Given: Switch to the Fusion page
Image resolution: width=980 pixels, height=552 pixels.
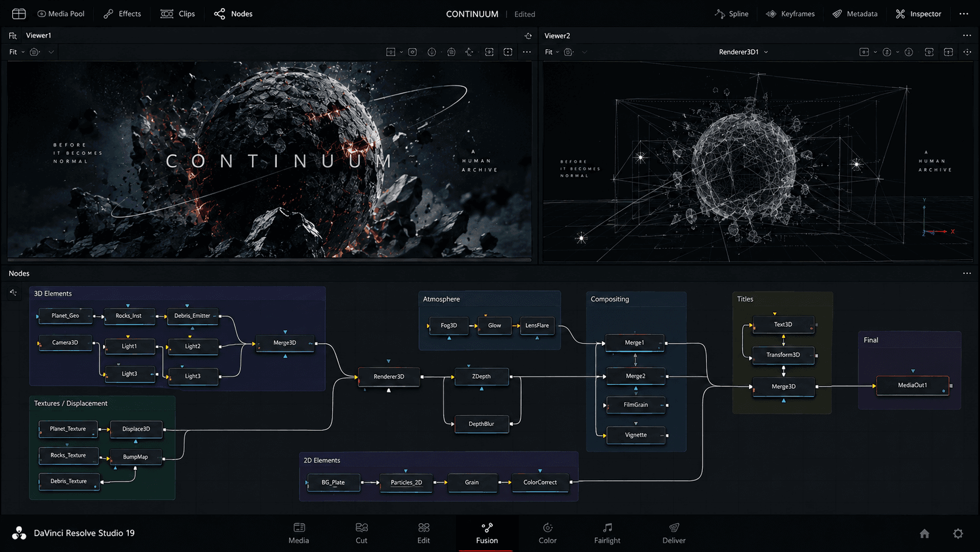Looking at the screenshot, I should pos(486,533).
